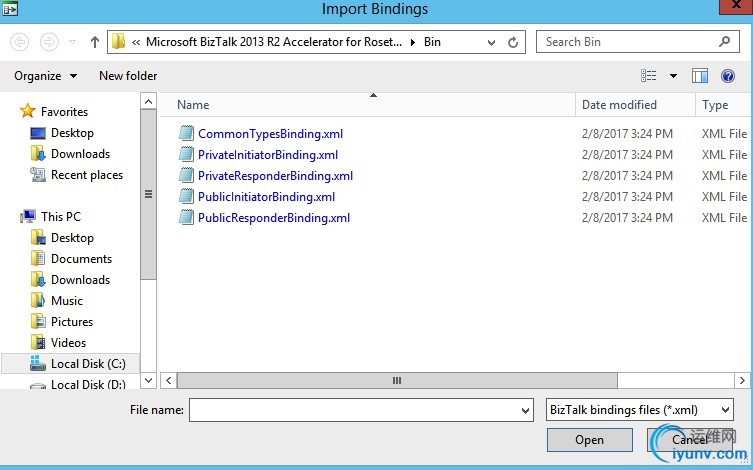The image size is (753, 470).
Task: Open Videos folder
Action: (x=68, y=343)
